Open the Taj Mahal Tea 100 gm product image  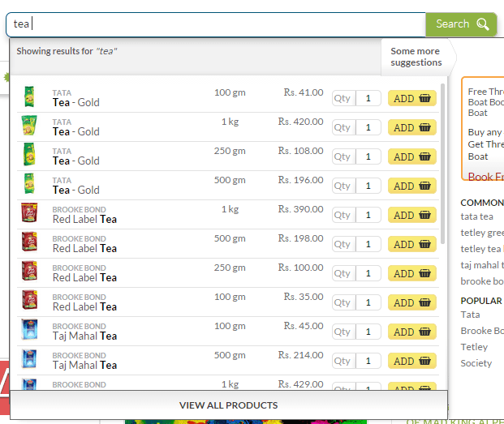tap(29, 329)
